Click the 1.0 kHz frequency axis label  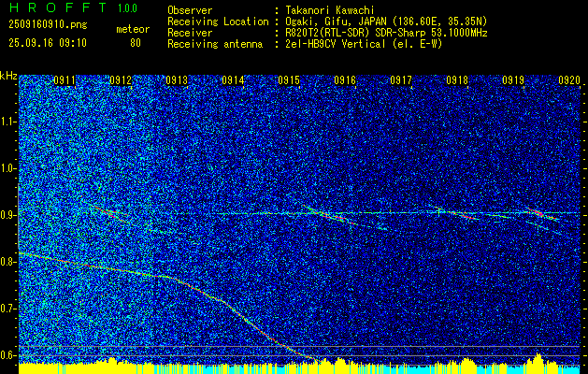pyautogui.click(x=8, y=168)
